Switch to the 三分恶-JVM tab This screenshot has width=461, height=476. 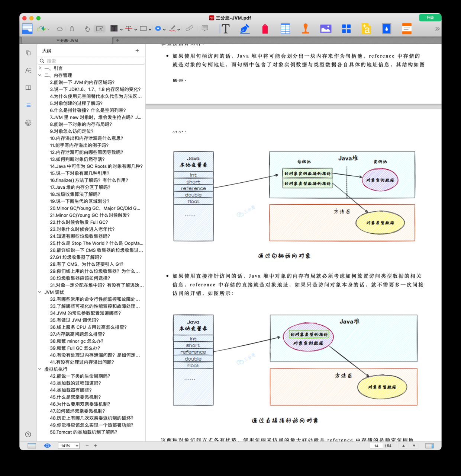click(67, 40)
